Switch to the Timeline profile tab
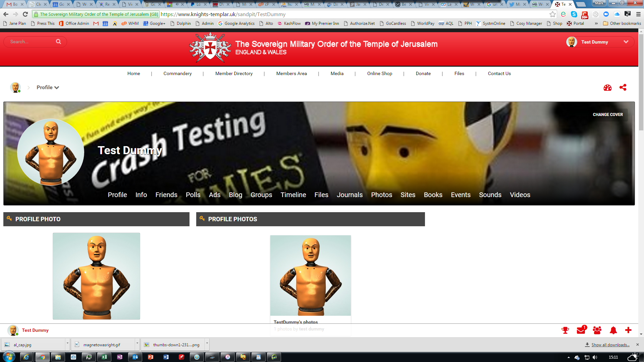 293,195
